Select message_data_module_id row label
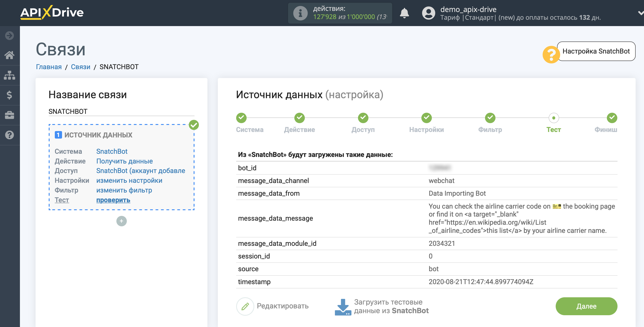The image size is (644, 327). (277, 244)
